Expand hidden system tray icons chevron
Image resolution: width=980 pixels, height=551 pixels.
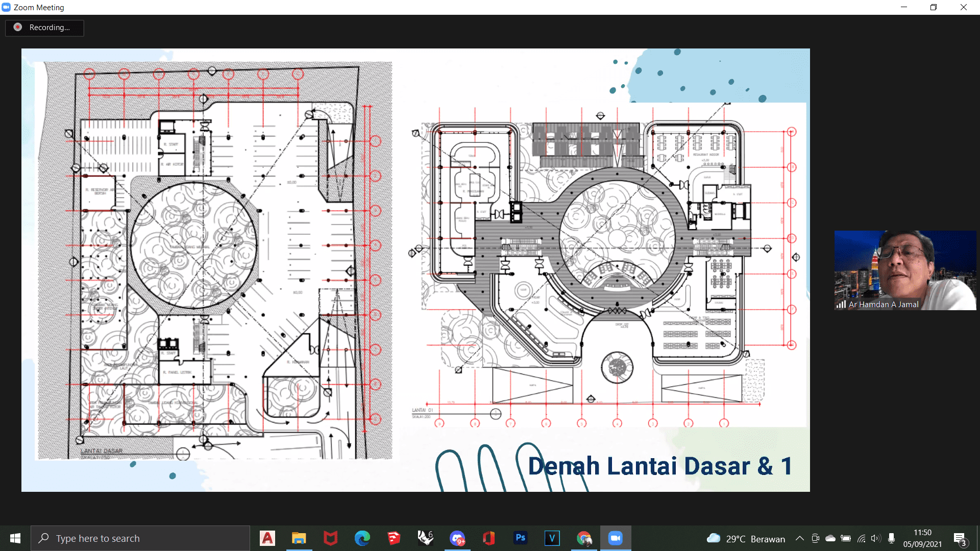[800, 538]
